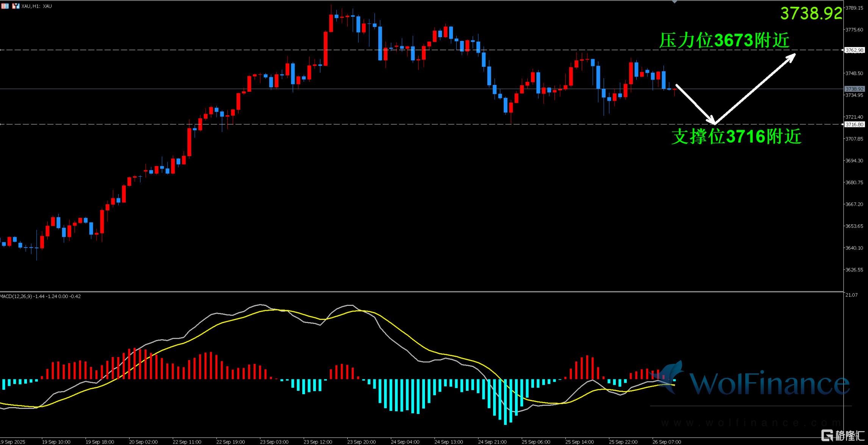Select the '支撑位3716附近' support text label
This screenshot has width=868, height=445.
tap(737, 136)
